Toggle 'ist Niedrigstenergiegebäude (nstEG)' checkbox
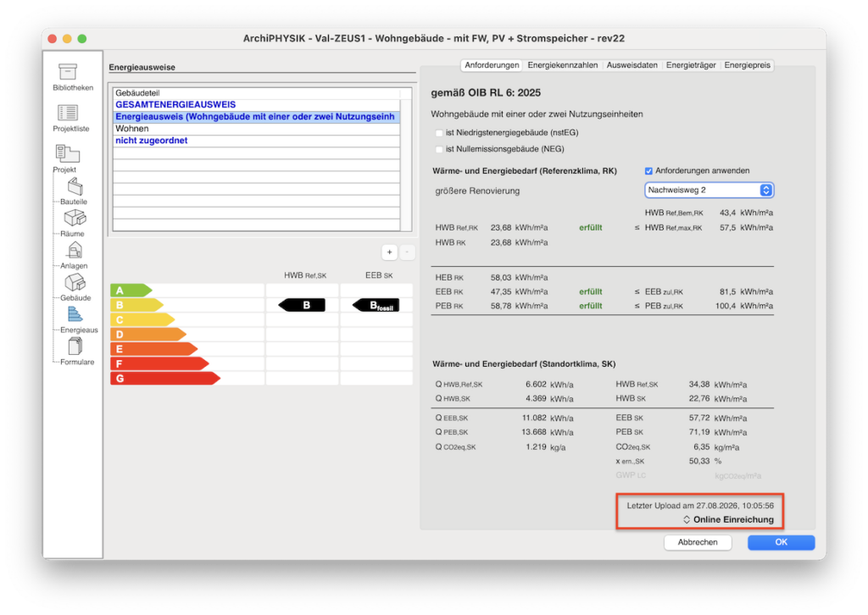The height and width of the screenshot is (615, 868). click(x=439, y=133)
